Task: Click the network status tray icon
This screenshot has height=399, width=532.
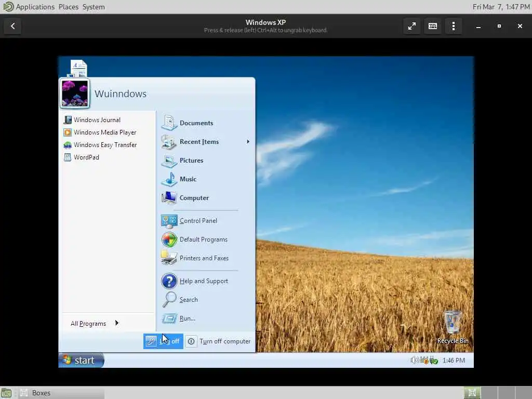Action: click(x=434, y=360)
